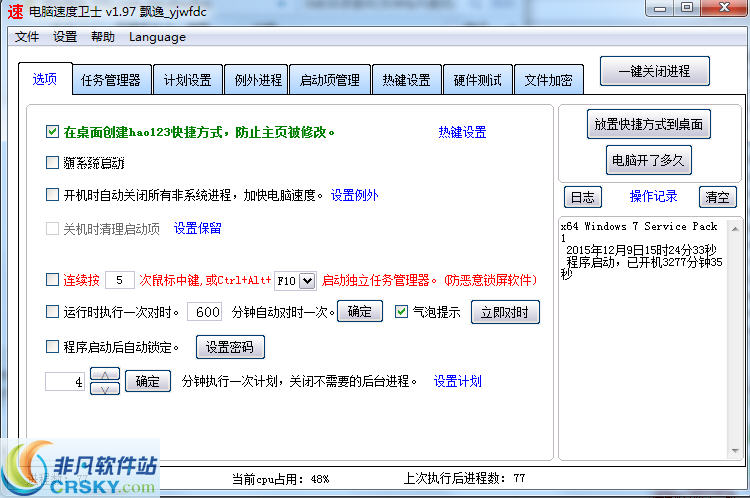The height and width of the screenshot is (498, 750).
Task: Open the 设置保留 link
Action: point(198,228)
